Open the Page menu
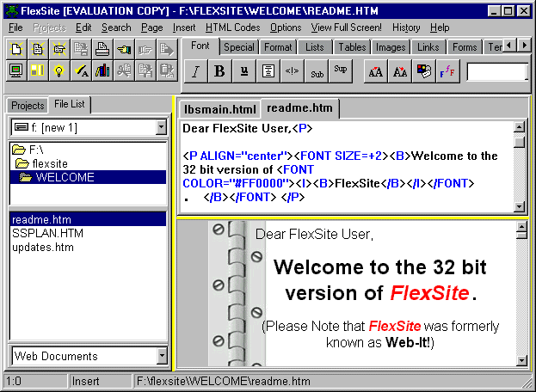 click(151, 28)
